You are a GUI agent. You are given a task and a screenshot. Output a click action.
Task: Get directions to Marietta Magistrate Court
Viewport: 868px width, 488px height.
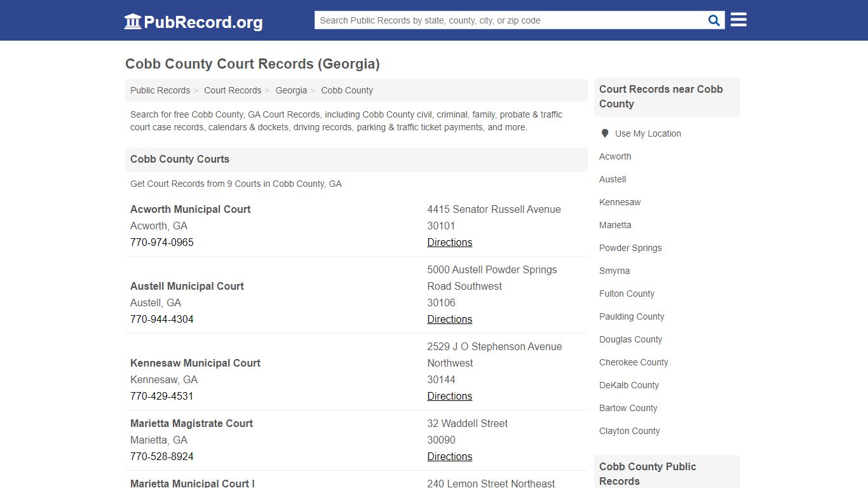click(449, 456)
